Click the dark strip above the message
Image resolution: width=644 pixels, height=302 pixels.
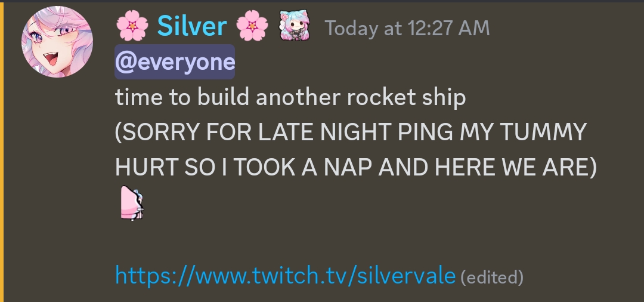pos(322,1)
